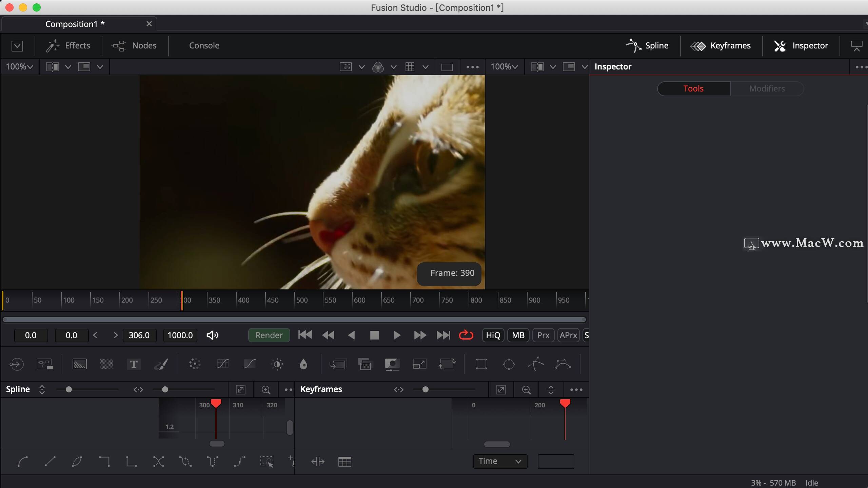Add an Ellipse mask
The width and height of the screenshot is (868, 488).
click(509, 364)
